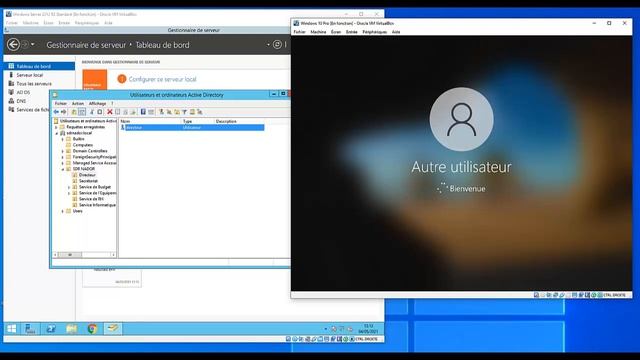Image resolution: width=640 pixels, height=360 pixels.
Task: Click Server Manager back arrow button
Action: tap(13, 44)
